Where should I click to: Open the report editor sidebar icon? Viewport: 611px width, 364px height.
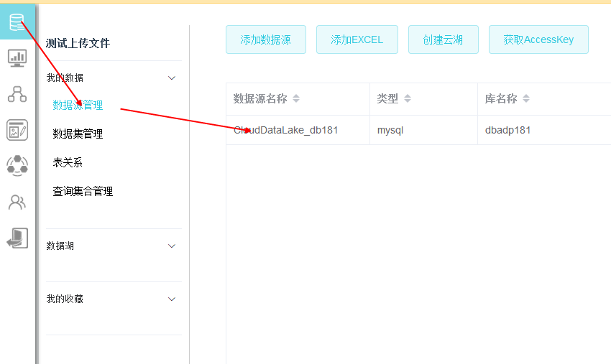click(17, 130)
